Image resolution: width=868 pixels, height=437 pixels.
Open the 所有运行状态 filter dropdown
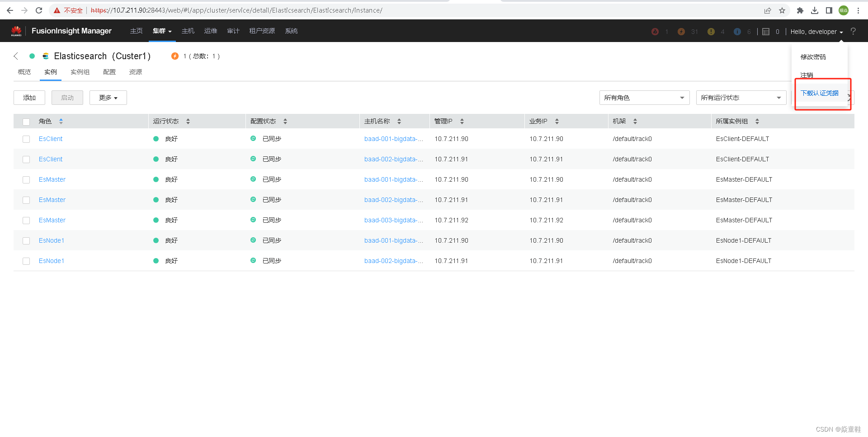tap(741, 98)
